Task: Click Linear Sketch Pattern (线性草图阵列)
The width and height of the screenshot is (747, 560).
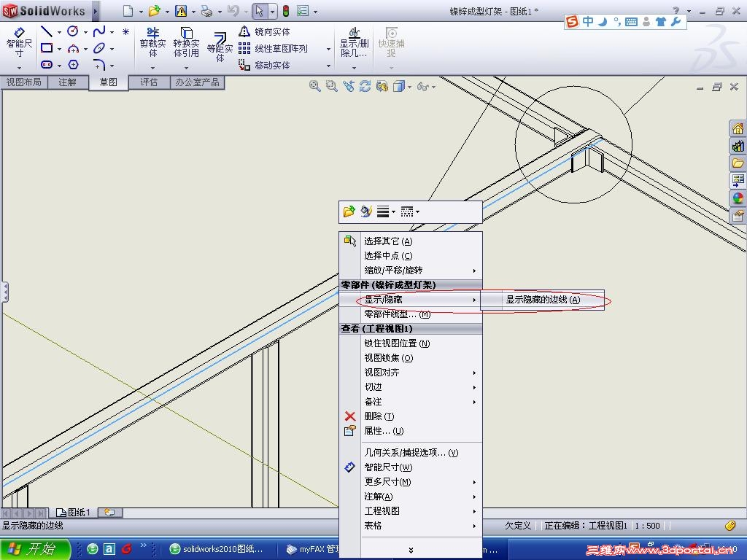Action: (x=273, y=48)
